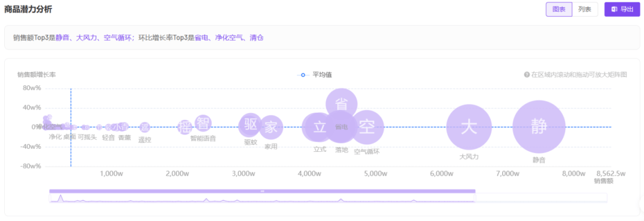Select the 摇 bubble in the chart
Viewport: 644px width, 221px height.
(x=185, y=127)
